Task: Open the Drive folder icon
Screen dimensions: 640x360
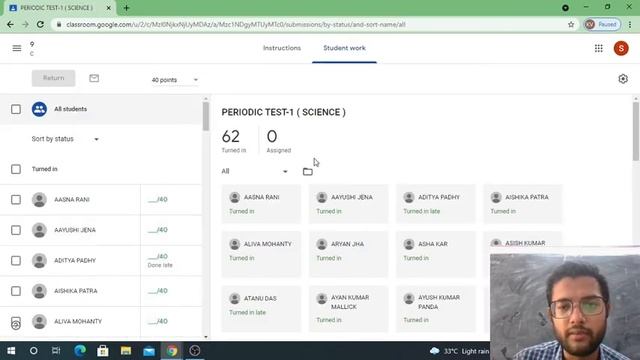Action: click(x=308, y=171)
